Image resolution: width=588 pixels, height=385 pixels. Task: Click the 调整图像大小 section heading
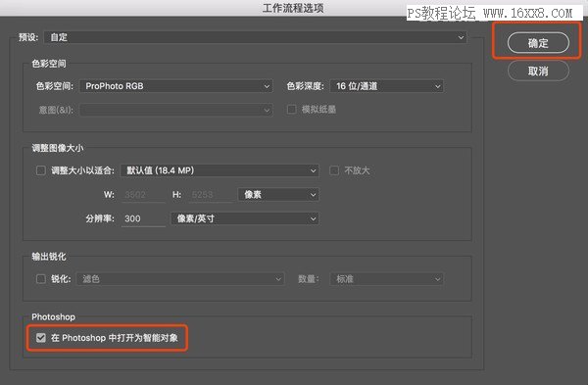pos(58,148)
